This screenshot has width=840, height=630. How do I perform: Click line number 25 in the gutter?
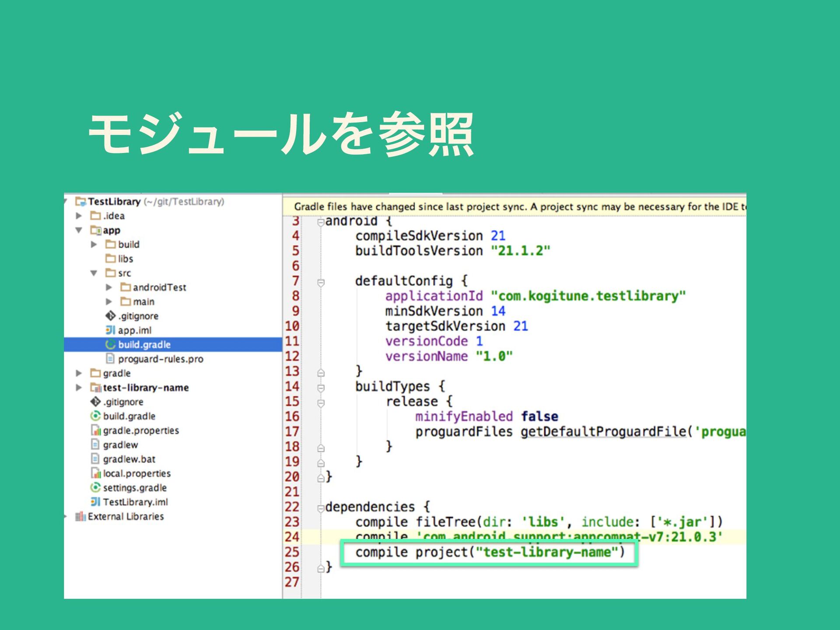click(292, 552)
